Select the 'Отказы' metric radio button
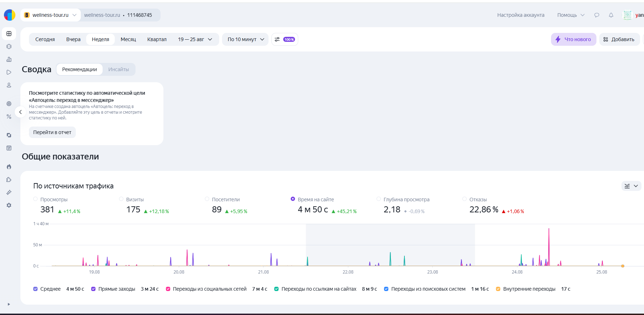Screen dimensions: 644x315 click(x=464, y=199)
